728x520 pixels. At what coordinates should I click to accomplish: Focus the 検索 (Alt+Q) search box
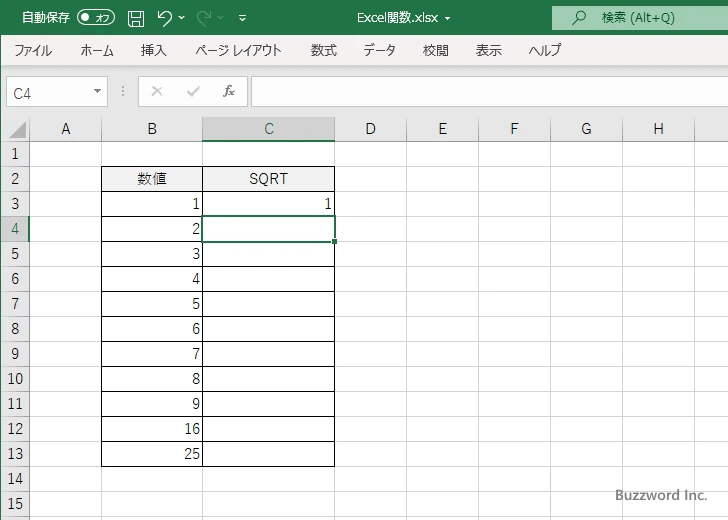pyautogui.click(x=640, y=18)
